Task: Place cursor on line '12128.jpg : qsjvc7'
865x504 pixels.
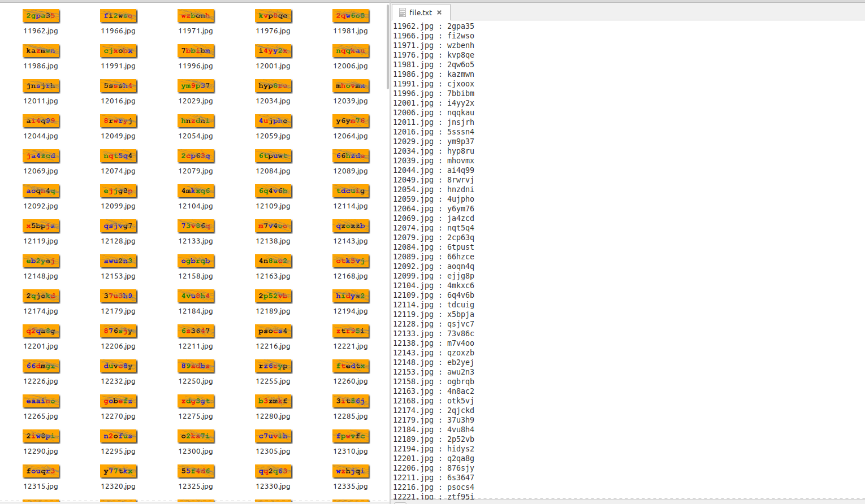Action: click(x=434, y=324)
